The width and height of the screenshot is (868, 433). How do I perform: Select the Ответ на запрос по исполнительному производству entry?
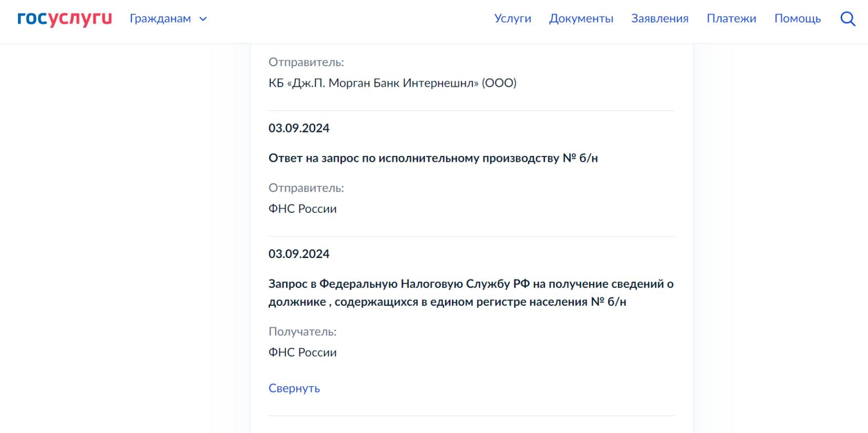coord(433,158)
